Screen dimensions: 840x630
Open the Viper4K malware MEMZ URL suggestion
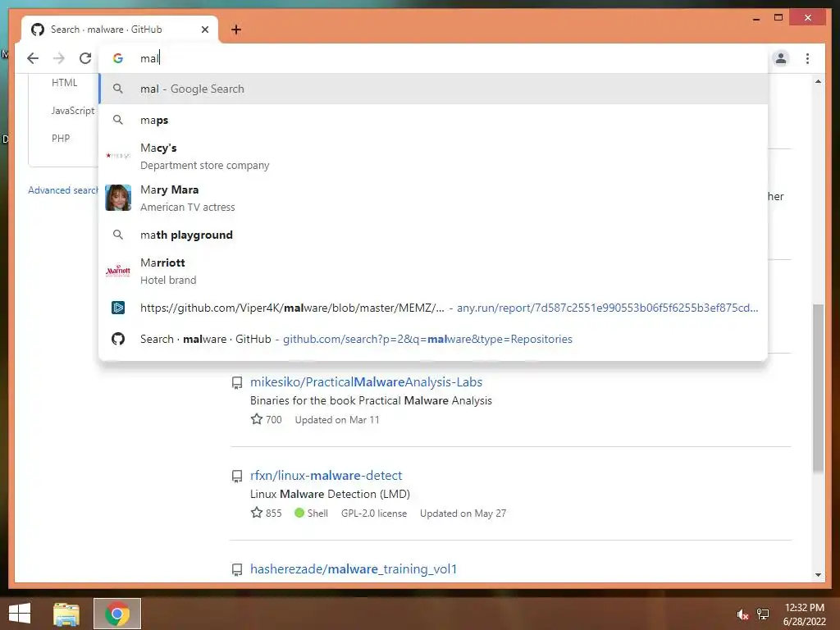tap(433, 308)
